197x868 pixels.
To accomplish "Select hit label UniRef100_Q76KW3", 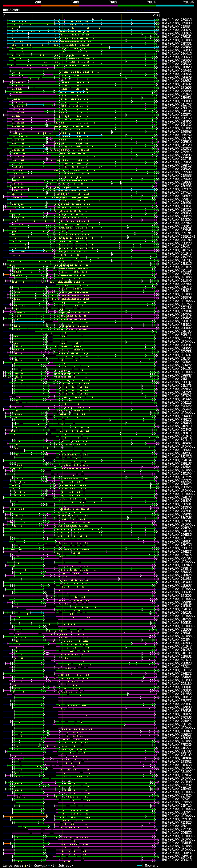I will pyautogui.click(x=177, y=50).
